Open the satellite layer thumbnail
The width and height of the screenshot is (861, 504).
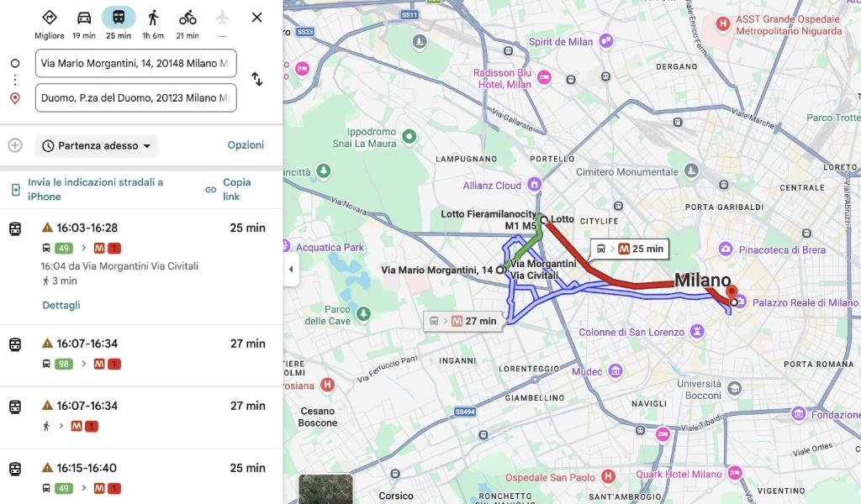(325, 489)
